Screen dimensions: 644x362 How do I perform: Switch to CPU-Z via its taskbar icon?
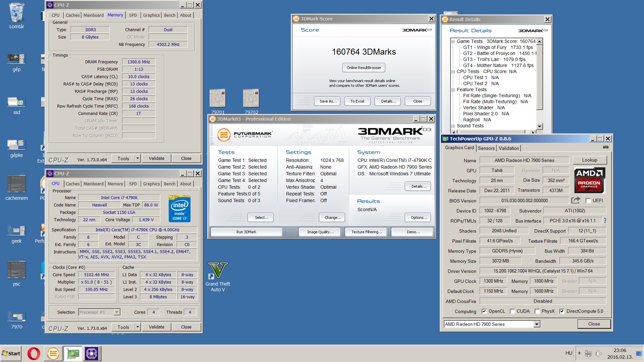pos(91,354)
